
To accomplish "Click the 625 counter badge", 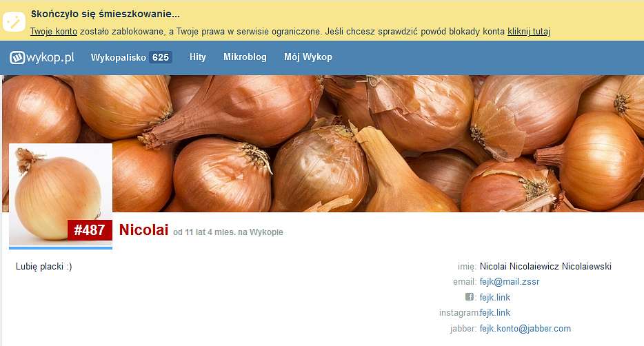I will point(161,57).
